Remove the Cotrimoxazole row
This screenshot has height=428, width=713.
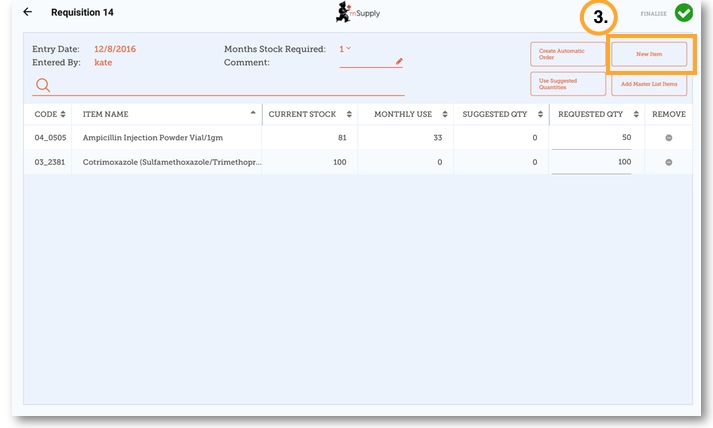pos(669,162)
